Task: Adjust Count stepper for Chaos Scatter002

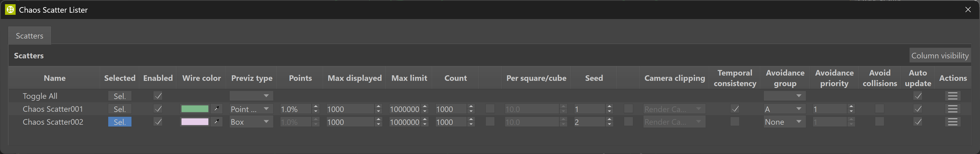Action: click(x=471, y=122)
